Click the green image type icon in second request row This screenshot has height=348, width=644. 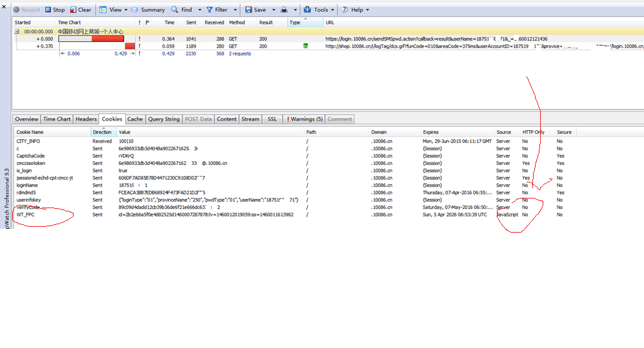coord(306,46)
